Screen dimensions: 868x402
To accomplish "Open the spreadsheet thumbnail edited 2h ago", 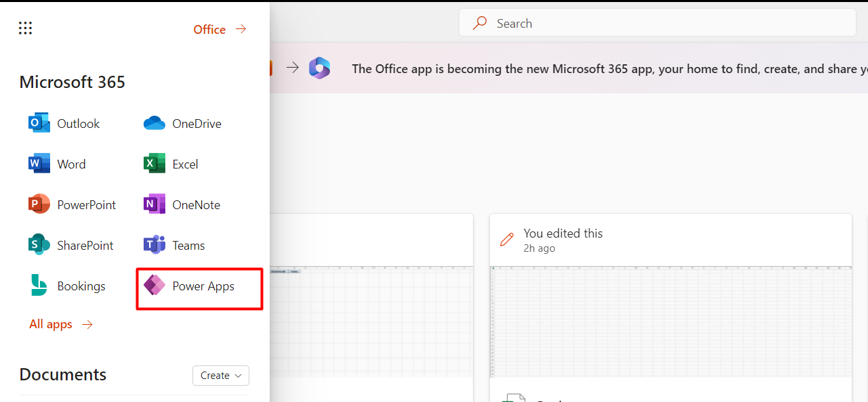I will (x=671, y=321).
